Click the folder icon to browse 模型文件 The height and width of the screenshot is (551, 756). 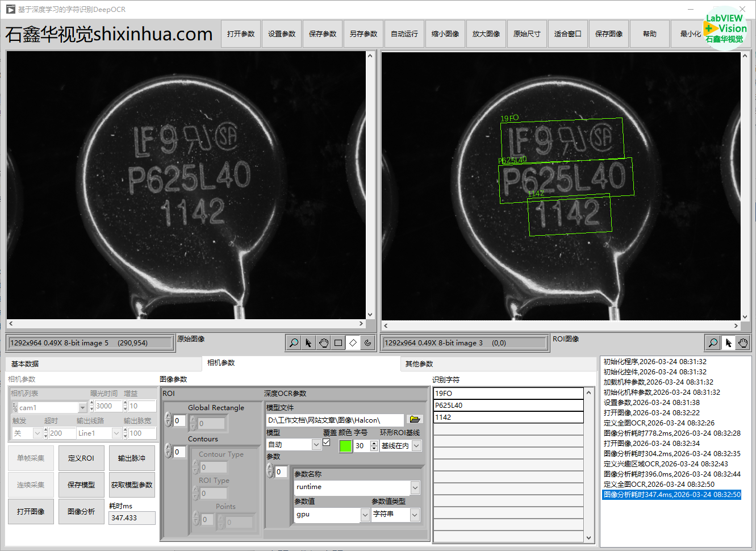click(x=415, y=420)
